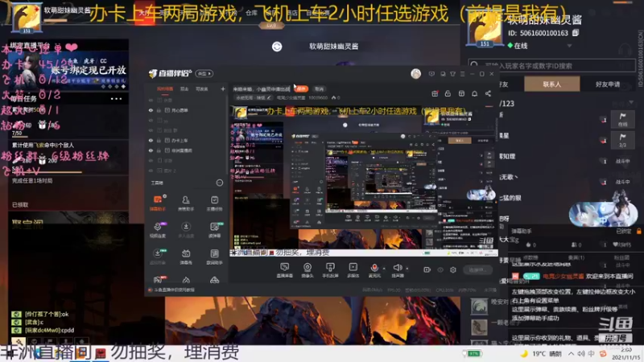Click the start streaming button
The height and width of the screenshot is (362, 644).
[x=477, y=269]
